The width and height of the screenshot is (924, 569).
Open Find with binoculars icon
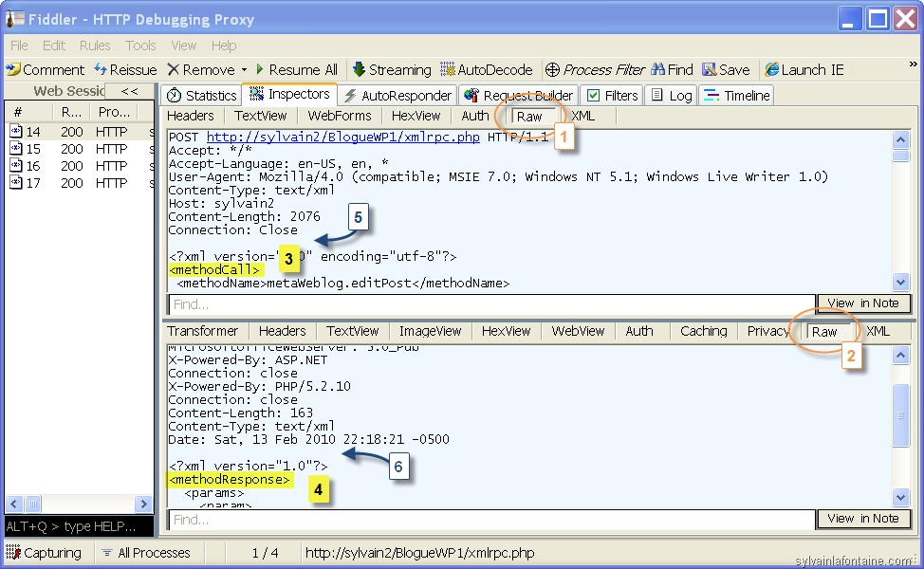[673, 70]
